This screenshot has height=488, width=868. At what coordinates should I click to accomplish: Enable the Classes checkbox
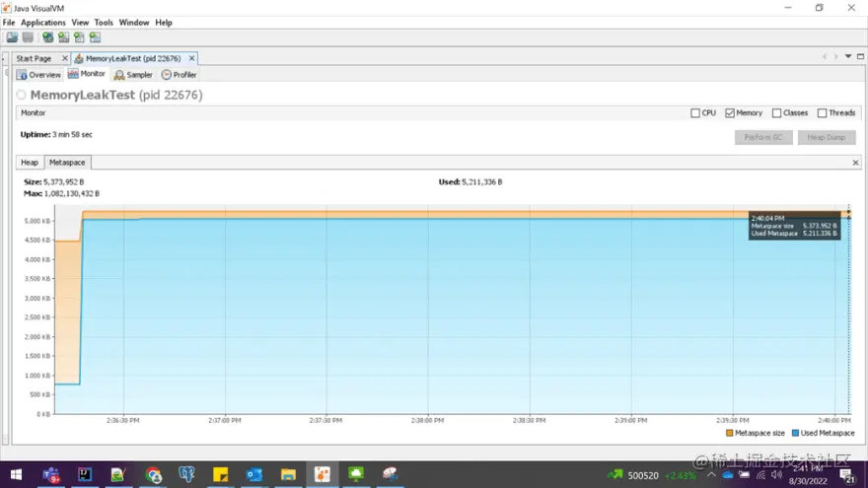pyautogui.click(x=776, y=112)
